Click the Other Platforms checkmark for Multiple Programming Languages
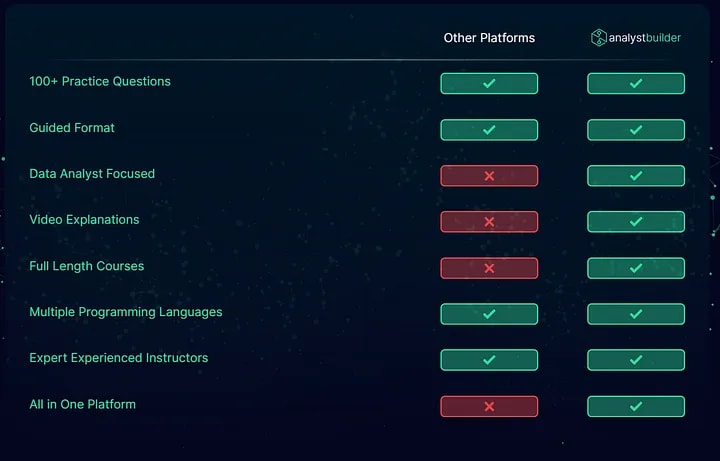 coord(489,314)
